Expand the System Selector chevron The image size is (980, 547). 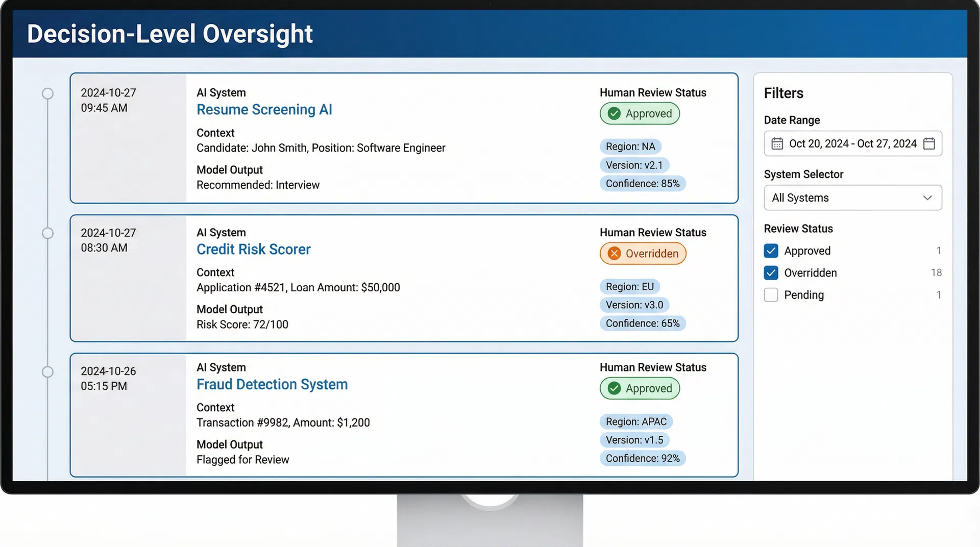(927, 197)
